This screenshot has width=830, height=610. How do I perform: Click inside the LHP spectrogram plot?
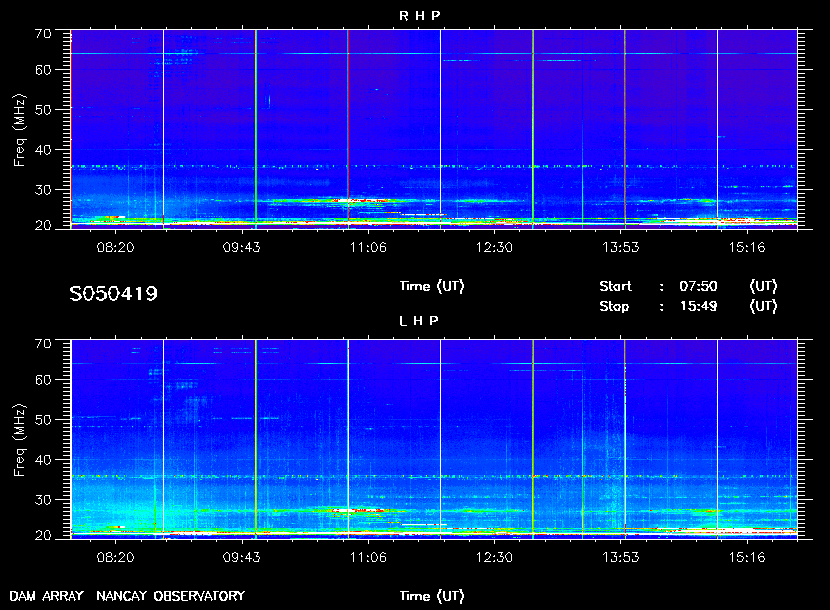tap(434, 439)
